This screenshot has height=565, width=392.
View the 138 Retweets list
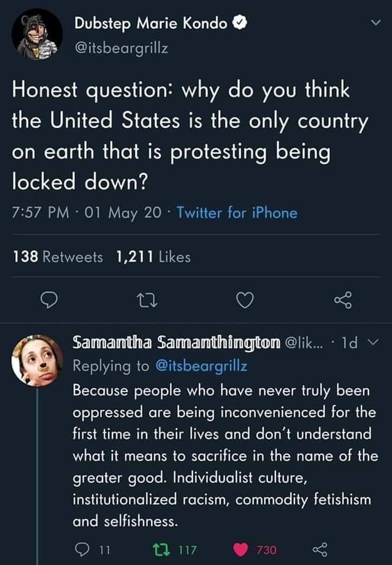[58, 257]
